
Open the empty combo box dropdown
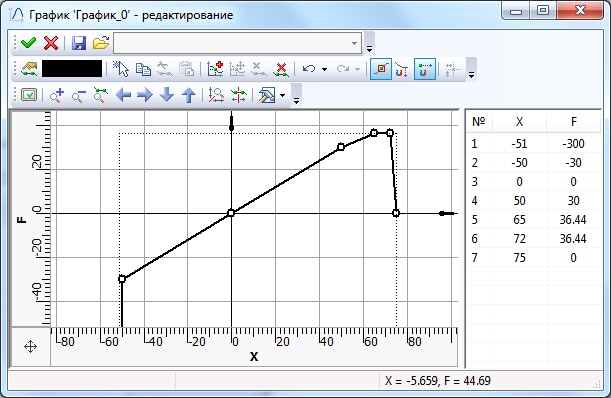354,43
